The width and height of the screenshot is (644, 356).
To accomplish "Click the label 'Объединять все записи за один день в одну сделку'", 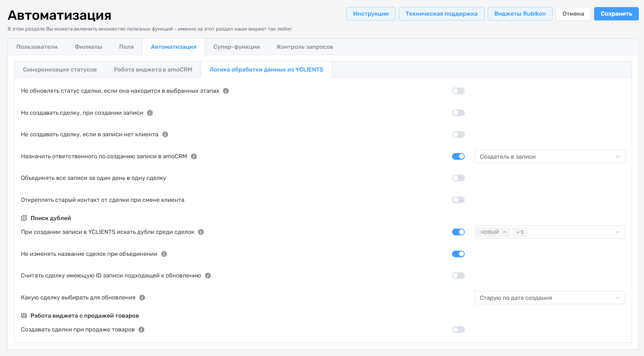I will pyautogui.click(x=93, y=178).
